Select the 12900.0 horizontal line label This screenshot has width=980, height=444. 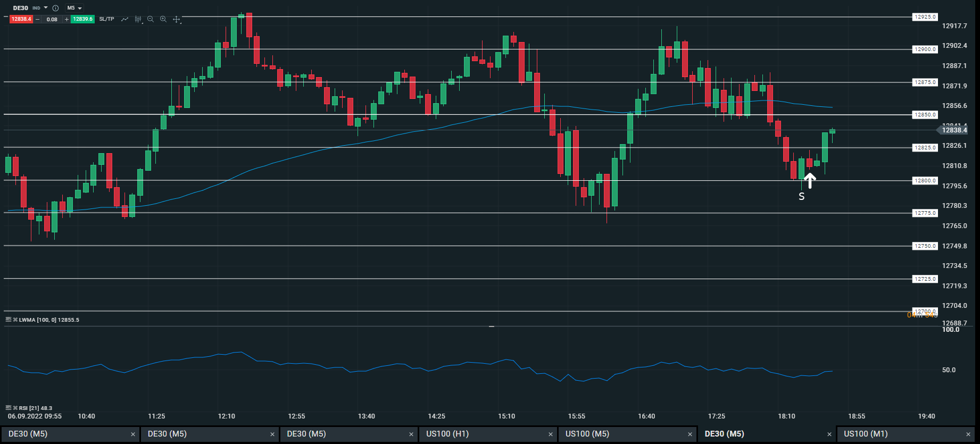click(x=925, y=49)
